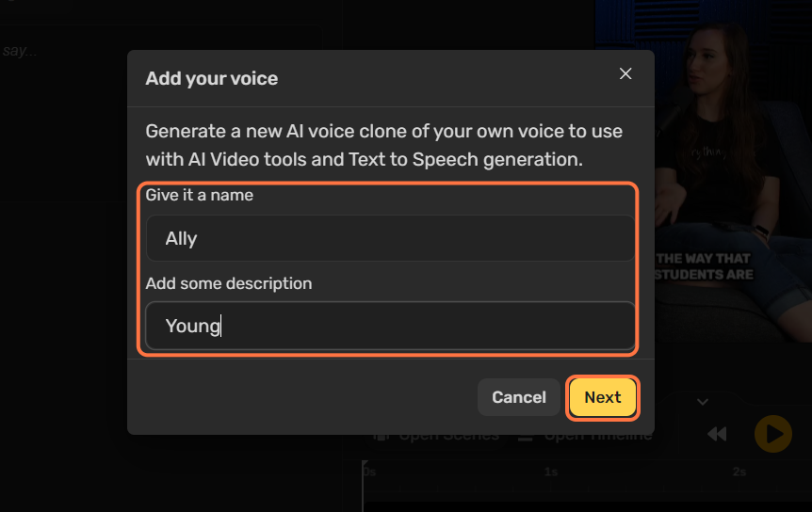The height and width of the screenshot is (512, 812).
Task: Click the description field containing Young
Action: tap(391, 326)
